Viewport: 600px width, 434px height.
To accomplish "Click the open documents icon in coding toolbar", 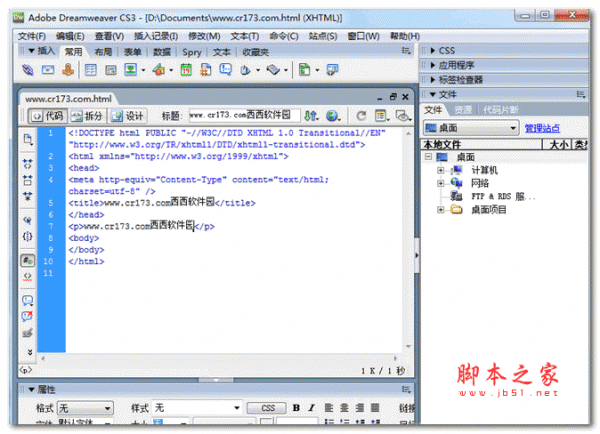I will click(28, 139).
